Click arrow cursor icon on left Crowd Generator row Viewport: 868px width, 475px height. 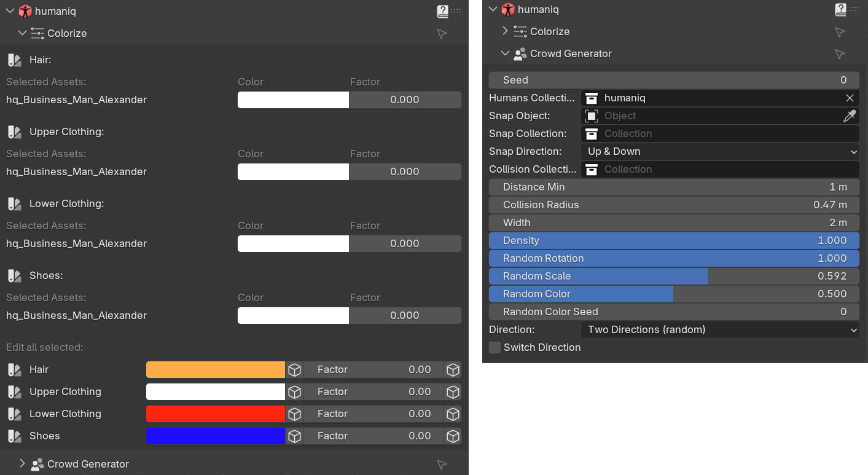click(x=442, y=465)
